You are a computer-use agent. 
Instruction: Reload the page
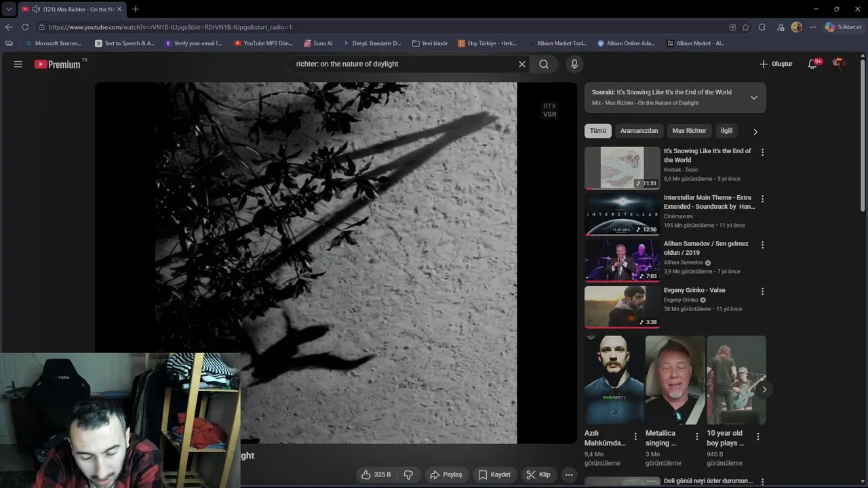pos(25,27)
